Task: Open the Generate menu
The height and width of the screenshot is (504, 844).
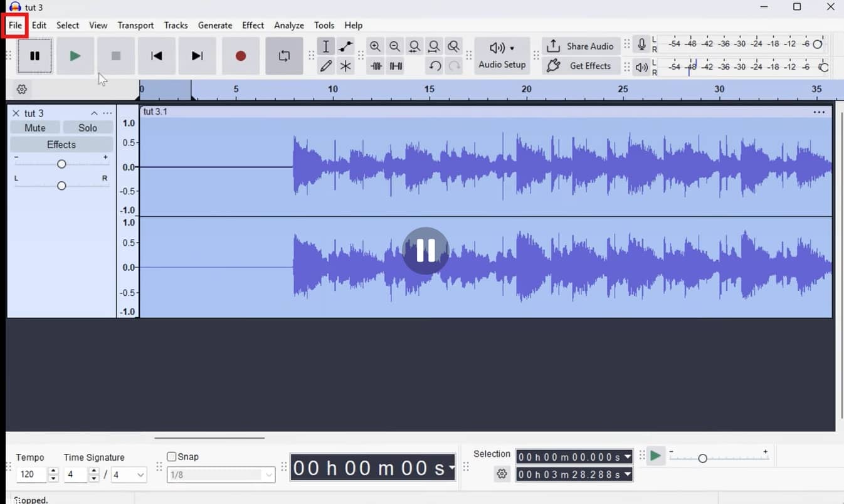Action: [215, 25]
